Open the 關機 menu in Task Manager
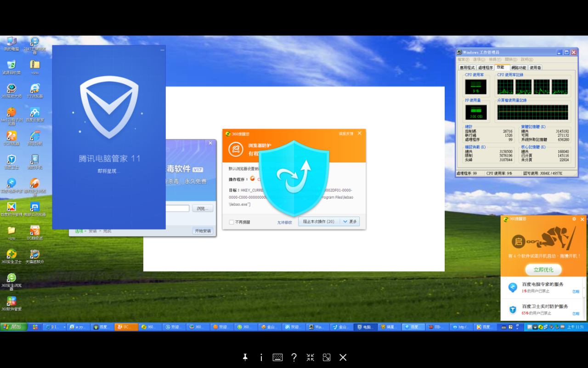This screenshot has height=368, width=588. click(x=510, y=59)
